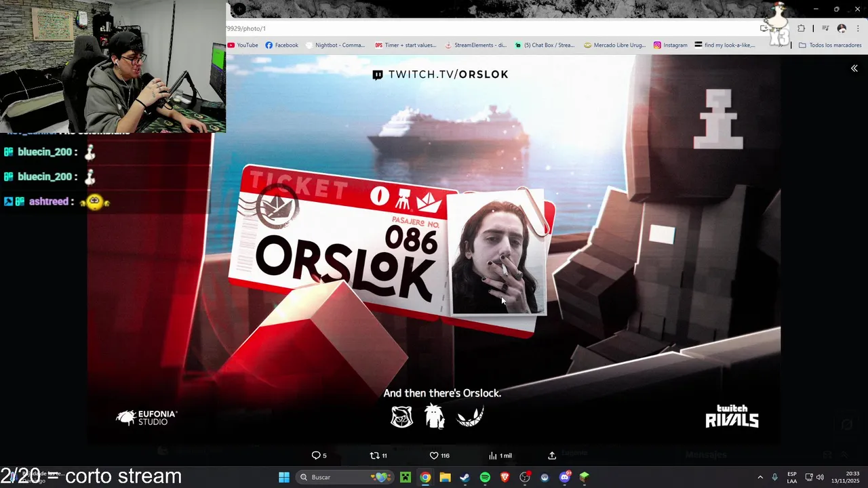Reply to the post via comment icon
This screenshot has width=868, height=488.
point(319,455)
